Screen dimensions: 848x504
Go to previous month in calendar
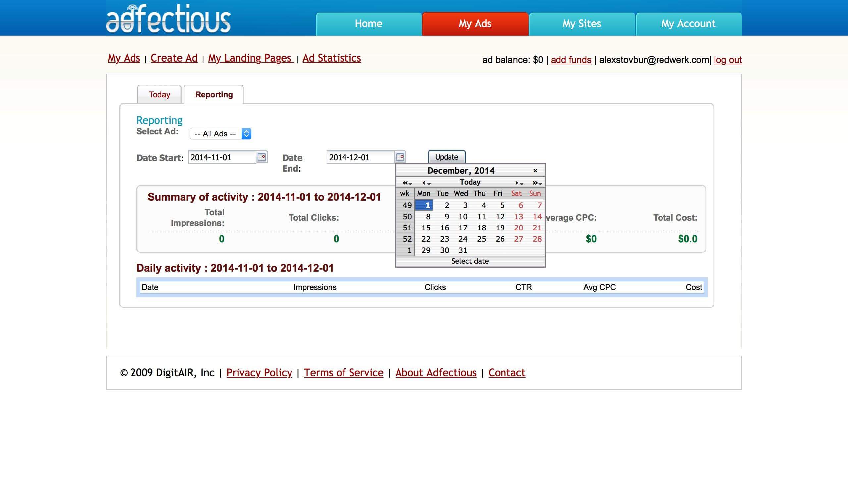(x=426, y=183)
